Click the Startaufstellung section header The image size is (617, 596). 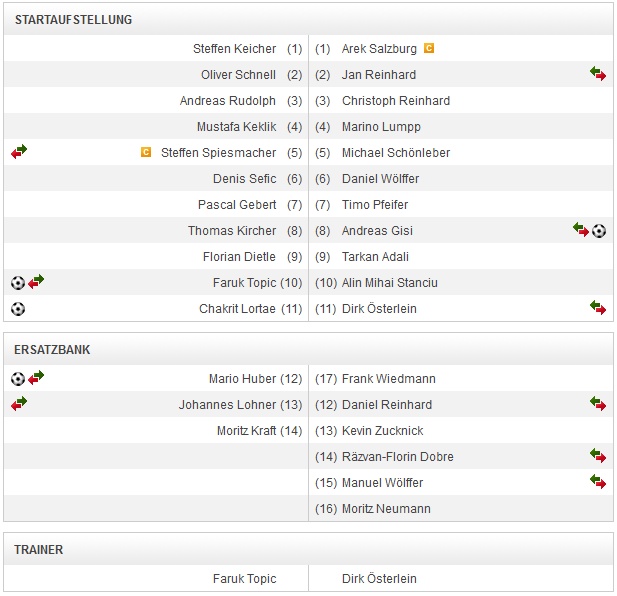pos(73,20)
